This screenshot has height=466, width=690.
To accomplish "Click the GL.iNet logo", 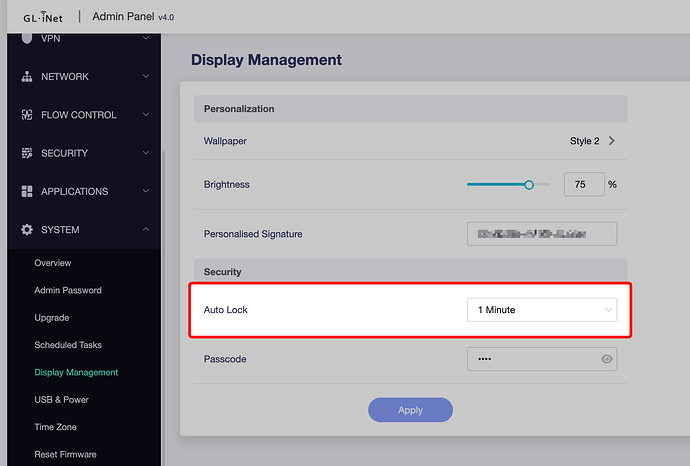I will point(43,17).
